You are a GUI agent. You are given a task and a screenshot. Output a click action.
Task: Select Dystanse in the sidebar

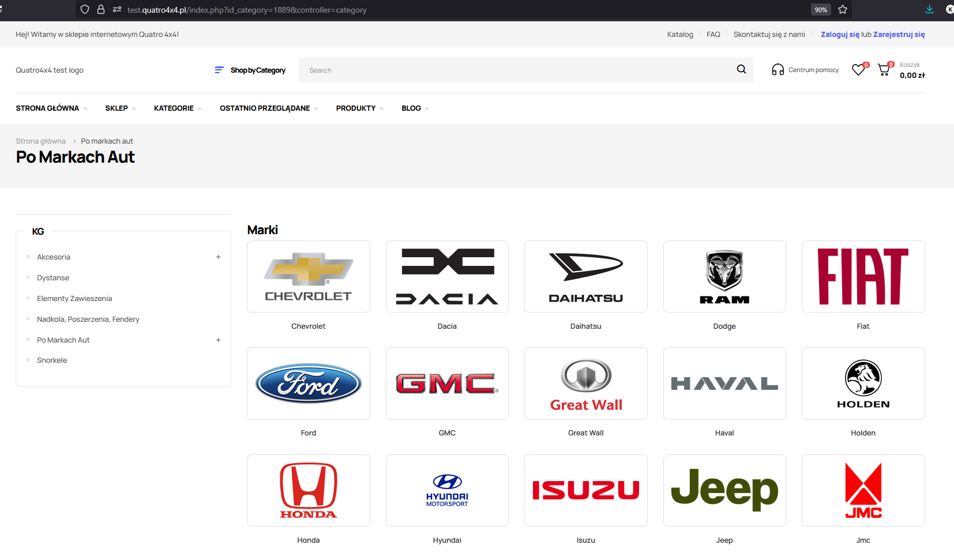tap(53, 277)
